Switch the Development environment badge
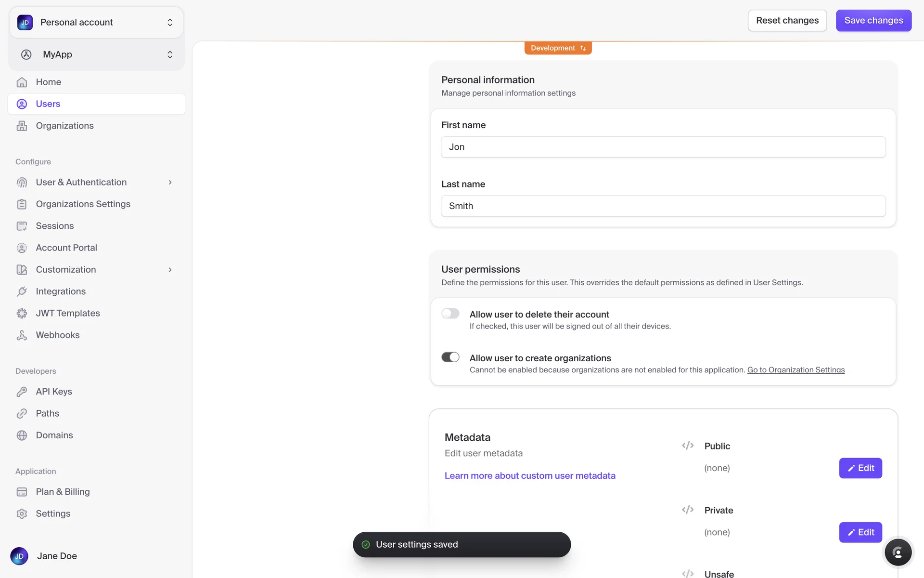Viewport: 924px width, 578px height. 558,48
